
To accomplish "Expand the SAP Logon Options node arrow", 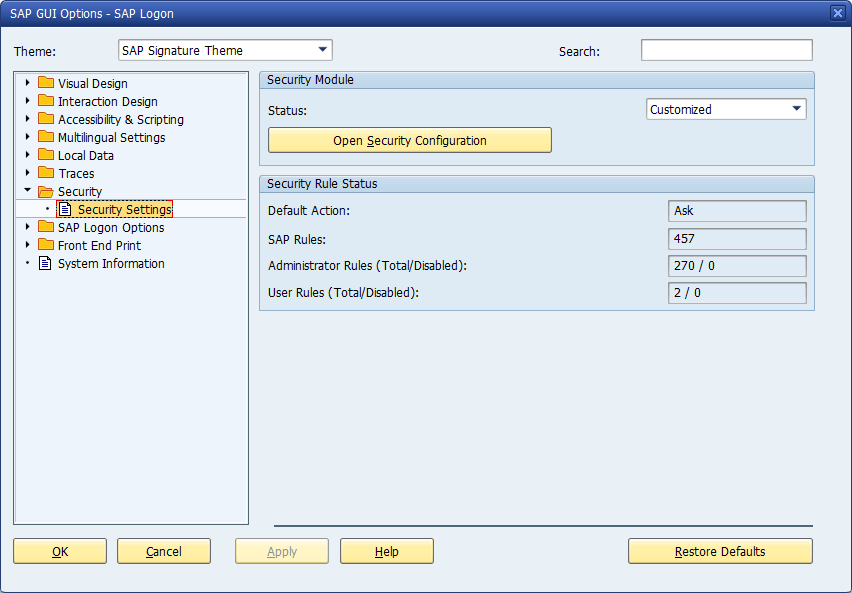I will pos(27,227).
